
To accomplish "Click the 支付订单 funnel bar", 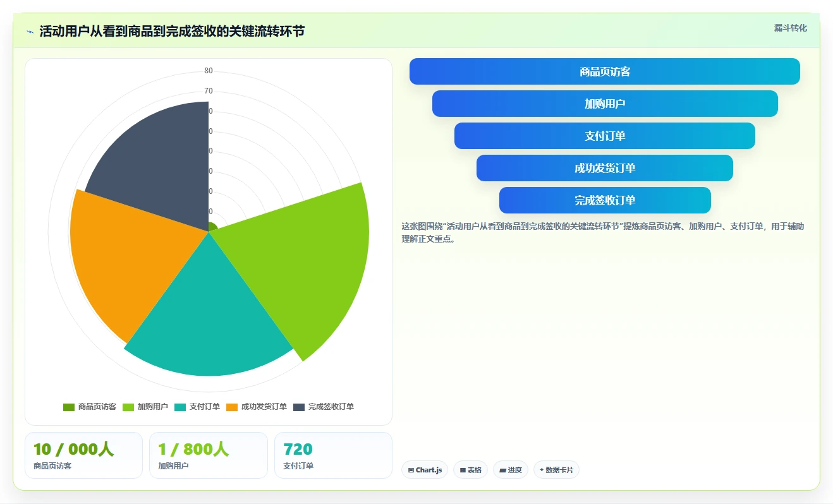I will 605,136.
